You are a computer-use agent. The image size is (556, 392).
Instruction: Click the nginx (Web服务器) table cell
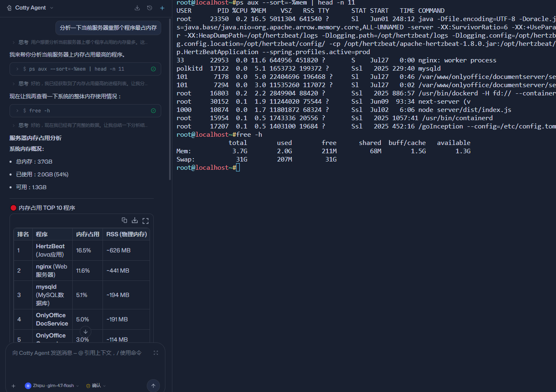[x=52, y=271]
